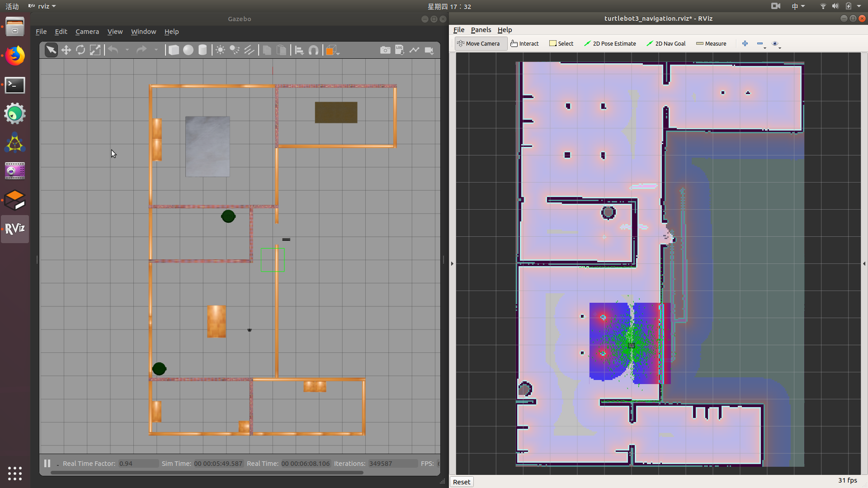
Task: Insert a box shape
Action: (x=174, y=50)
